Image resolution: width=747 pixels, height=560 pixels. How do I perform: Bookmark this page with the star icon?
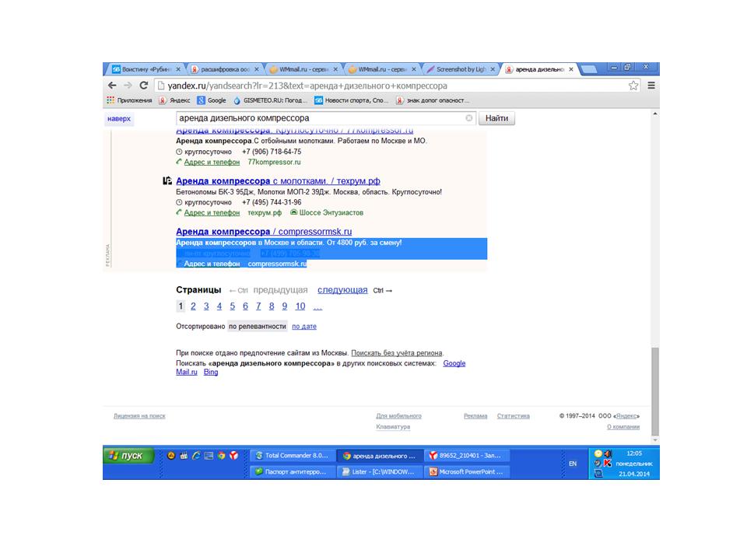[633, 86]
